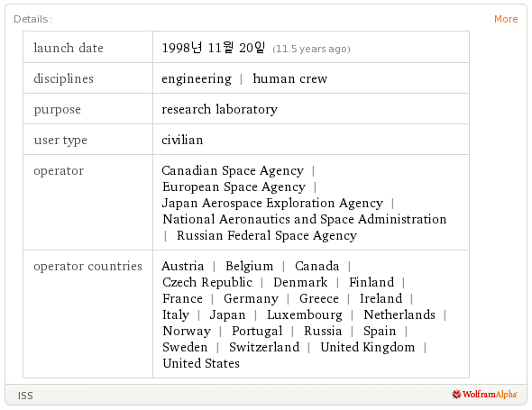Click the orange More link

[506, 19]
